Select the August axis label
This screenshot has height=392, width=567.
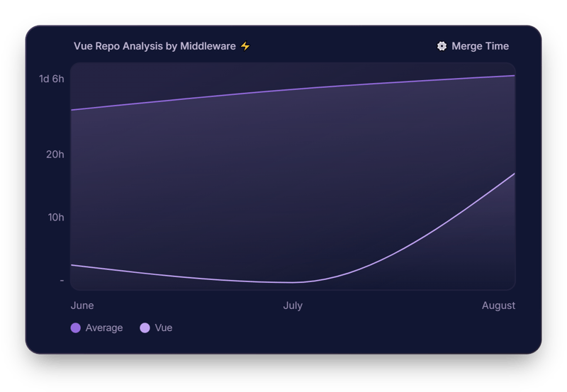(x=498, y=306)
